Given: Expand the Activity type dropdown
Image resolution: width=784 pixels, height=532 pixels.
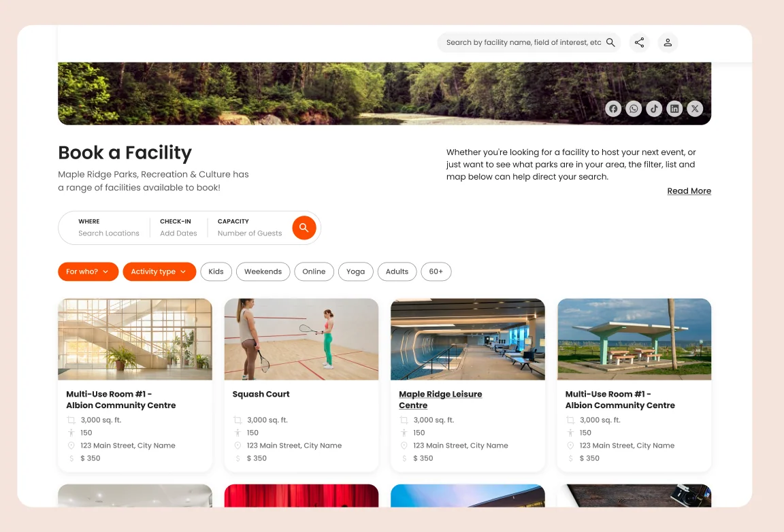Looking at the screenshot, I should click(x=159, y=271).
